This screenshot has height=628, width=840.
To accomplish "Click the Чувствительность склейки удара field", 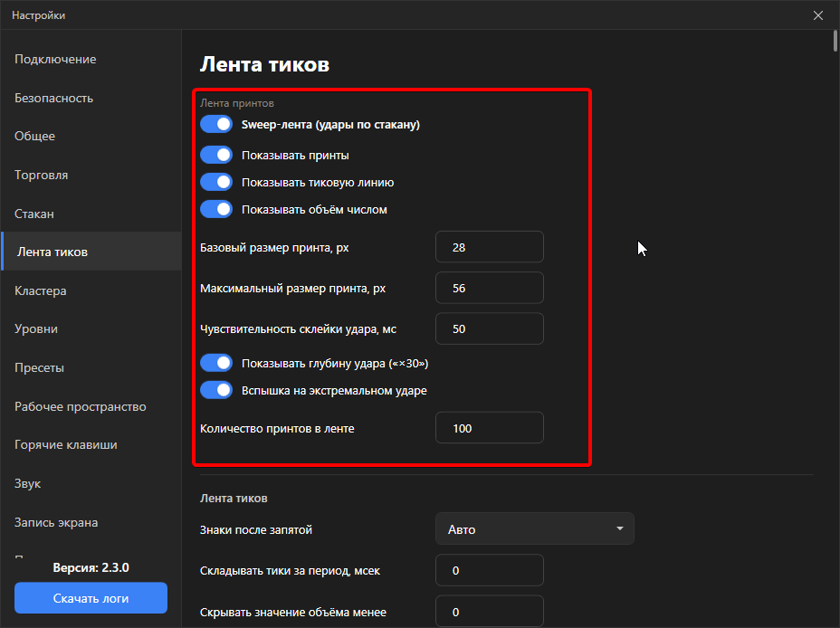I will tap(490, 328).
